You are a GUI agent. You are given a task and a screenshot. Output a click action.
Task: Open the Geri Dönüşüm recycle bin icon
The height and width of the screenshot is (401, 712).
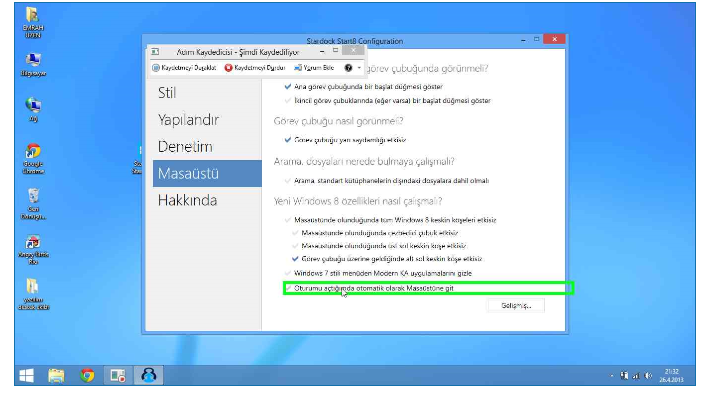tap(33, 204)
